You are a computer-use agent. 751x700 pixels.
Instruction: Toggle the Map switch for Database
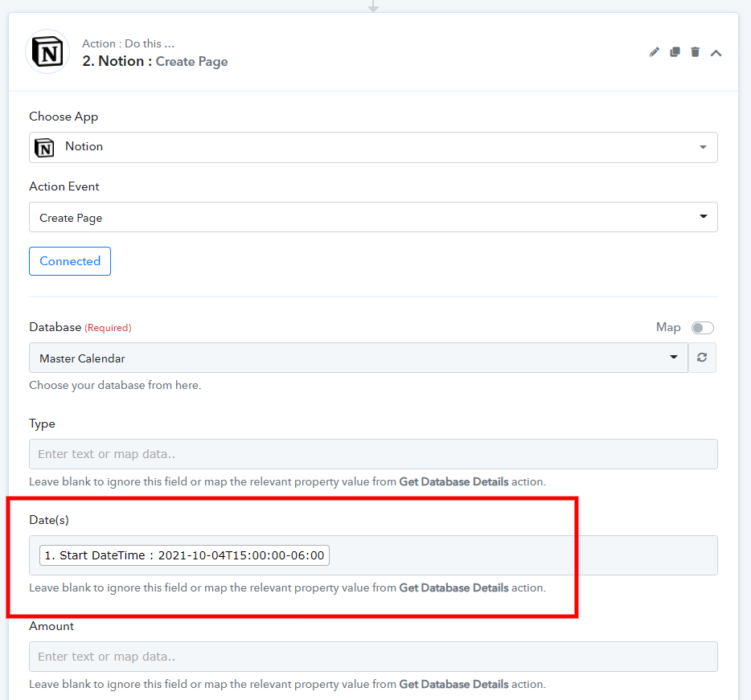702,327
